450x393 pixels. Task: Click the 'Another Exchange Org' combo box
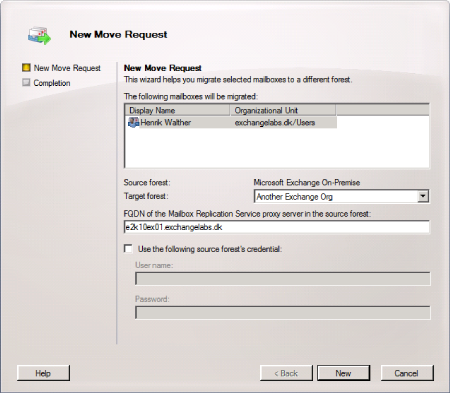pos(341,196)
